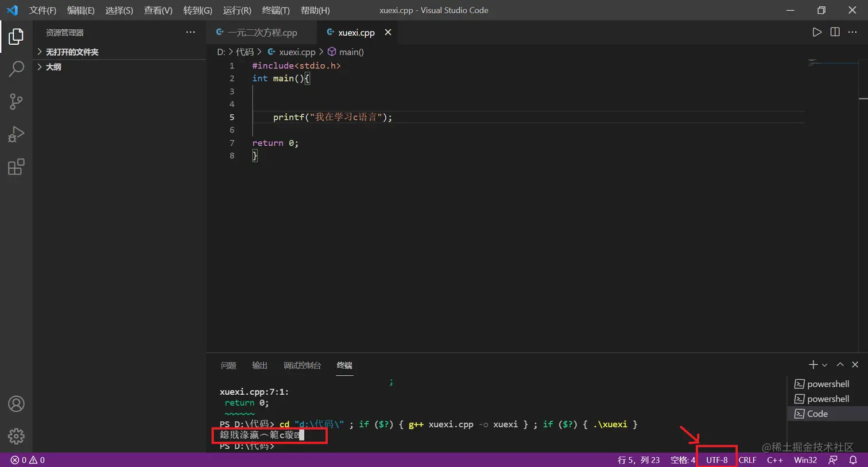
Task: Open the Search view
Action: [x=15, y=68]
